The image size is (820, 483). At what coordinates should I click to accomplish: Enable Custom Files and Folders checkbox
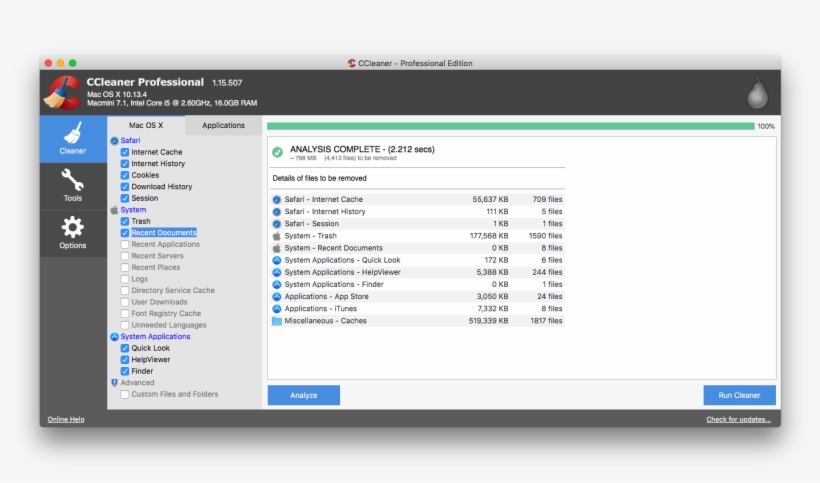[x=124, y=394]
